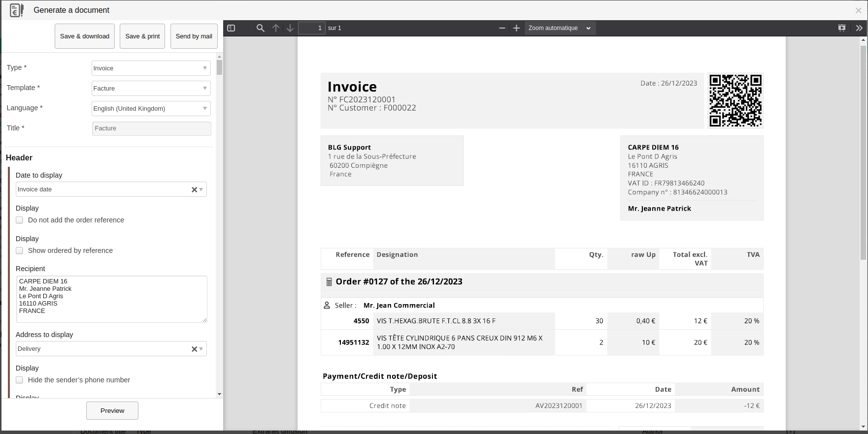Open the Type dropdown
868x434 pixels.
pos(151,68)
